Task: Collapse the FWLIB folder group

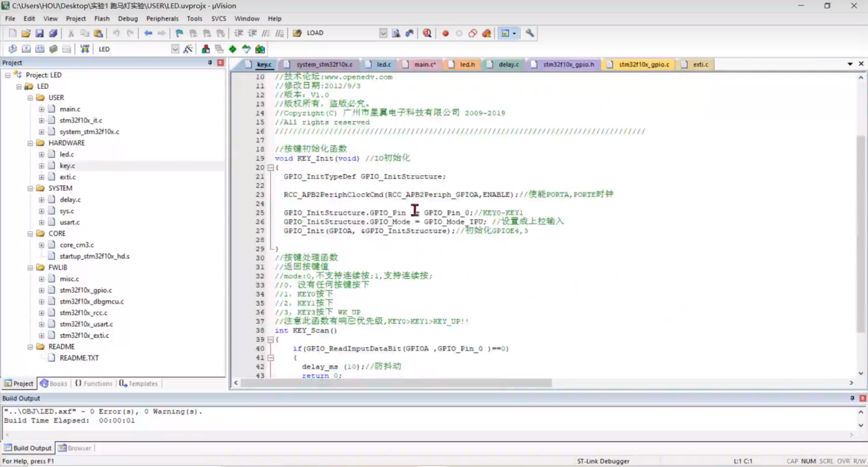Action: 30,267
